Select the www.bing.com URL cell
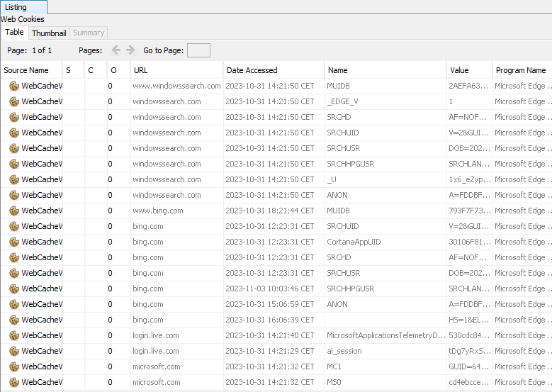The width and height of the screenshot is (552, 392). [x=157, y=211]
